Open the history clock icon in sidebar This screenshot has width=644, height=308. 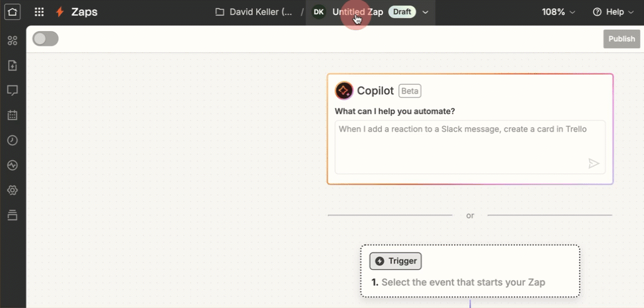pyautogui.click(x=12, y=140)
